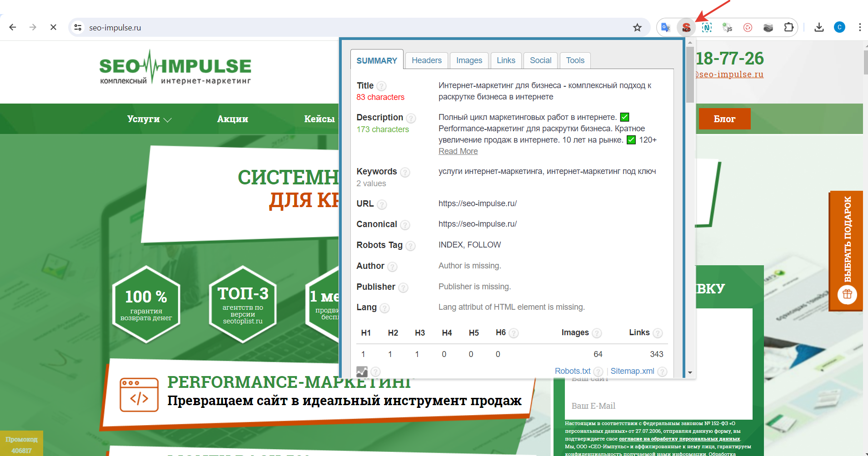This screenshot has height=456, width=868.
Task: Open the Sitemap.xml link
Action: tap(632, 371)
